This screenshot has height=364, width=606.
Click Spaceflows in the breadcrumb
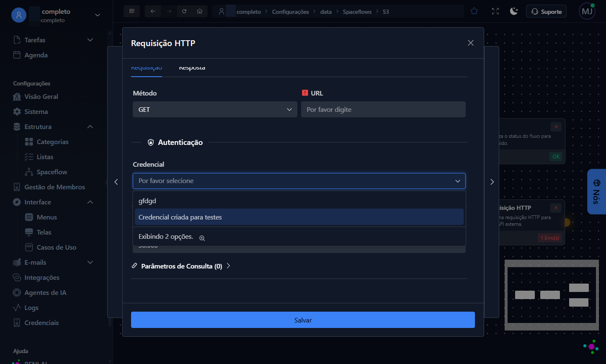[x=357, y=12]
